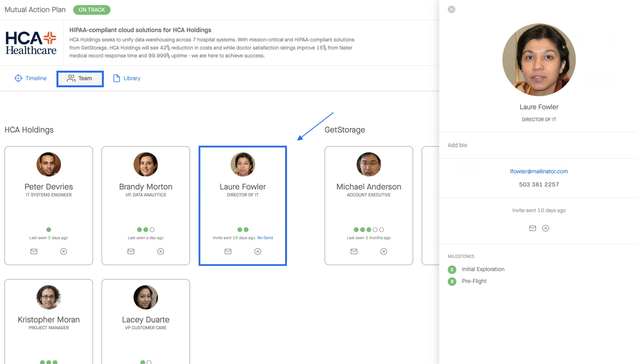
Task: Click the HIPAA-compliant cloud solutions title
Action: click(140, 30)
